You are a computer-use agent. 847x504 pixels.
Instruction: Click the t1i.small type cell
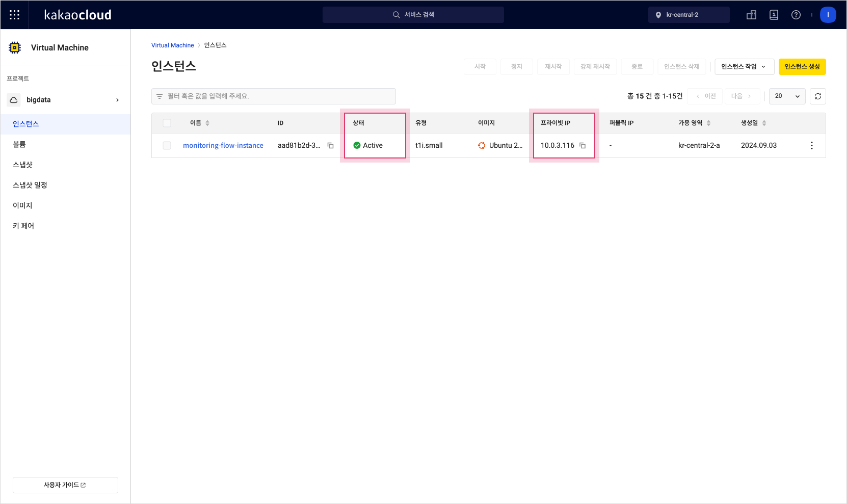[429, 146]
